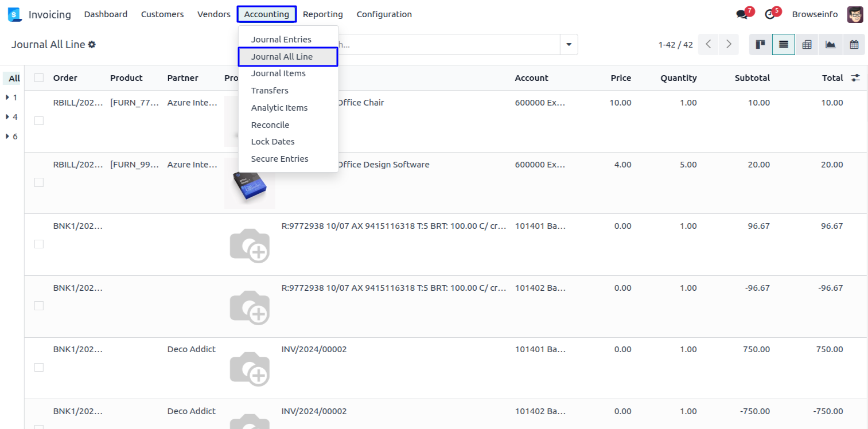Open the search options dropdown arrow
868x429 pixels.
tap(569, 45)
